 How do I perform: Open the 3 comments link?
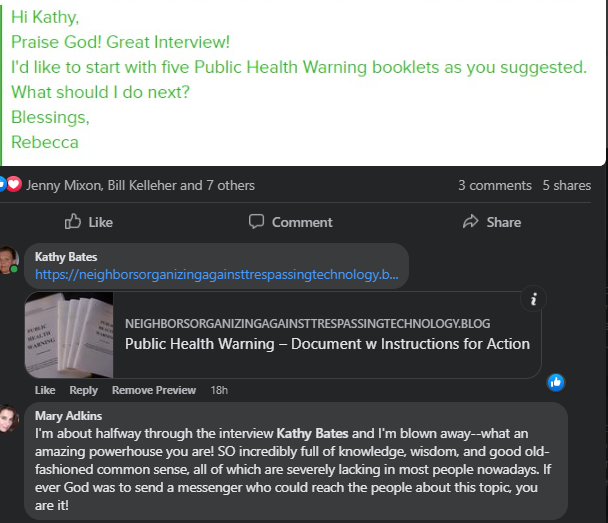click(494, 185)
